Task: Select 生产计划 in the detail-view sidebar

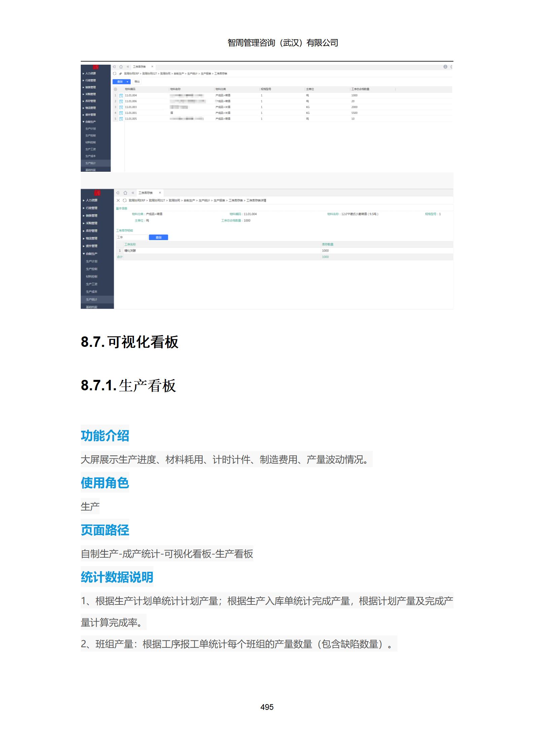Action: [x=92, y=262]
